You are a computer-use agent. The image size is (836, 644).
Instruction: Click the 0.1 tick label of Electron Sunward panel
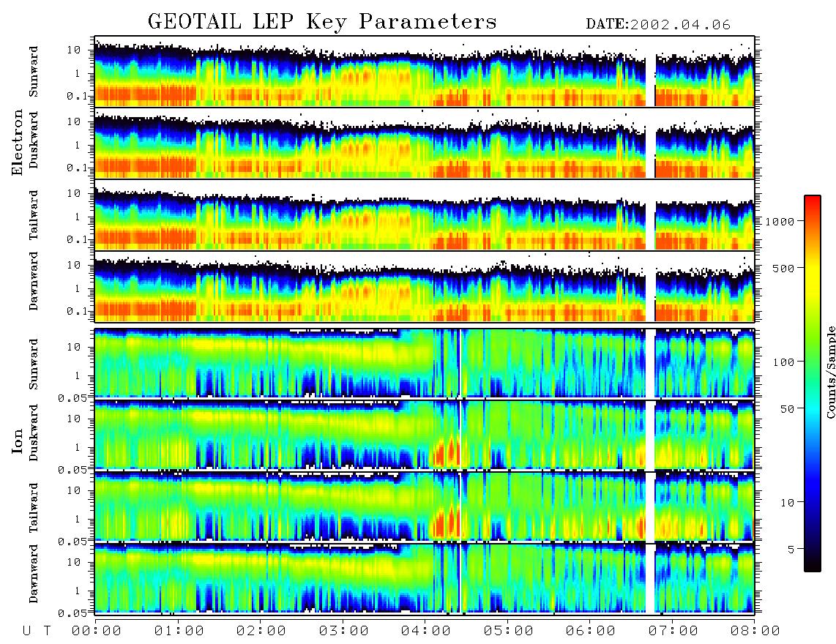(78, 96)
